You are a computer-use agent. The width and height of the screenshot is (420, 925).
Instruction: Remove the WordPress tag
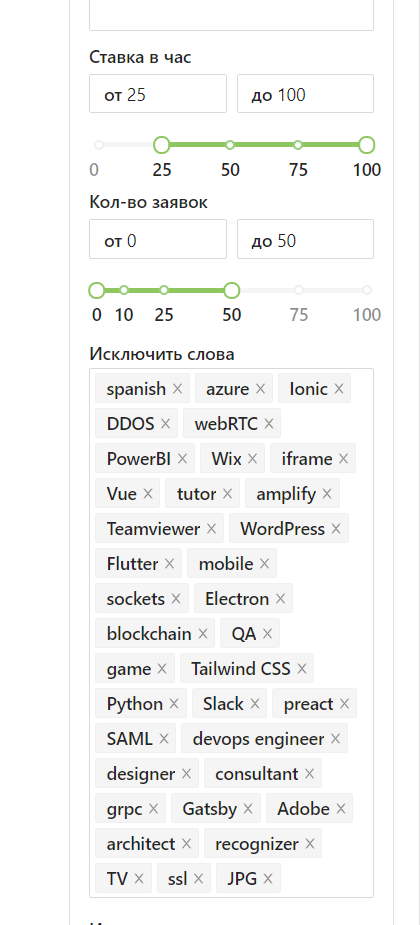click(336, 529)
